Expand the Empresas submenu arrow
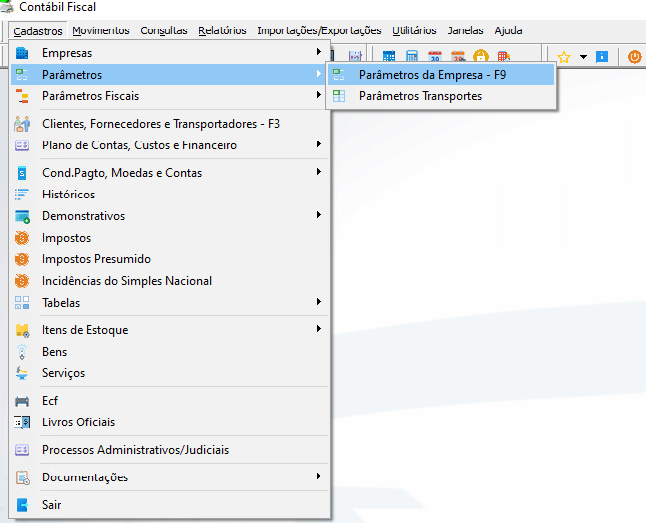 point(318,52)
